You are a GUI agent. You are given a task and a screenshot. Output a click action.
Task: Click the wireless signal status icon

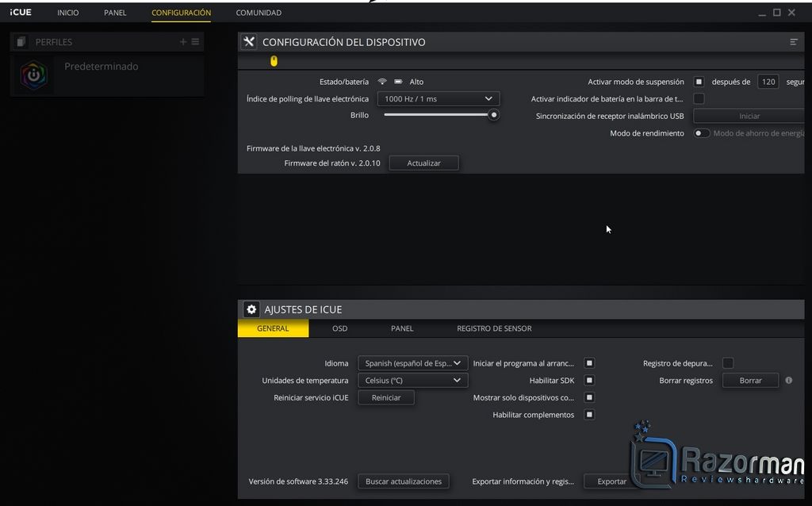382,82
